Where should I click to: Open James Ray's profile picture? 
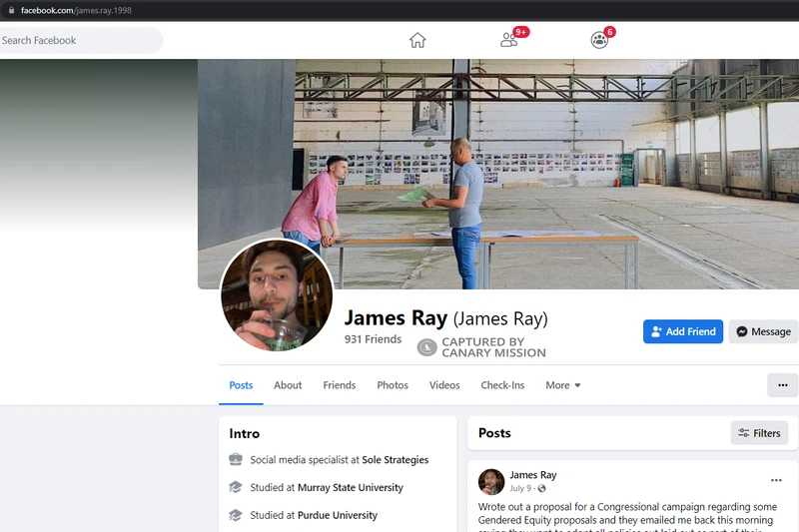click(x=277, y=295)
